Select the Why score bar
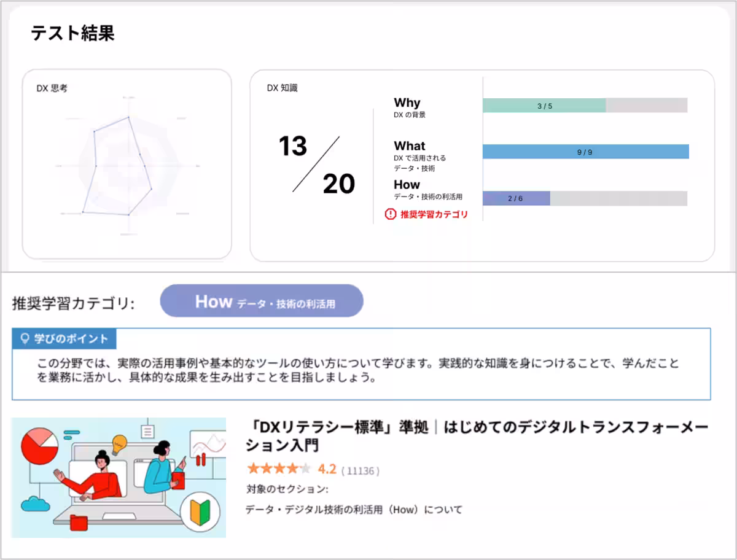Image resolution: width=737 pixels, height=560 pixels. point(544,105)
